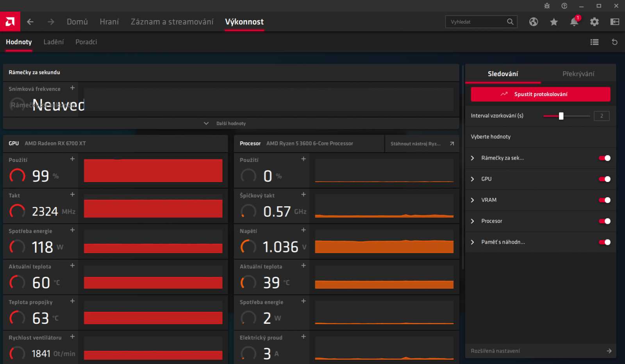Open Záznam a streamování menu
Image resolution: width=625 pixels, height=364 pixels.
pos(172,22)
